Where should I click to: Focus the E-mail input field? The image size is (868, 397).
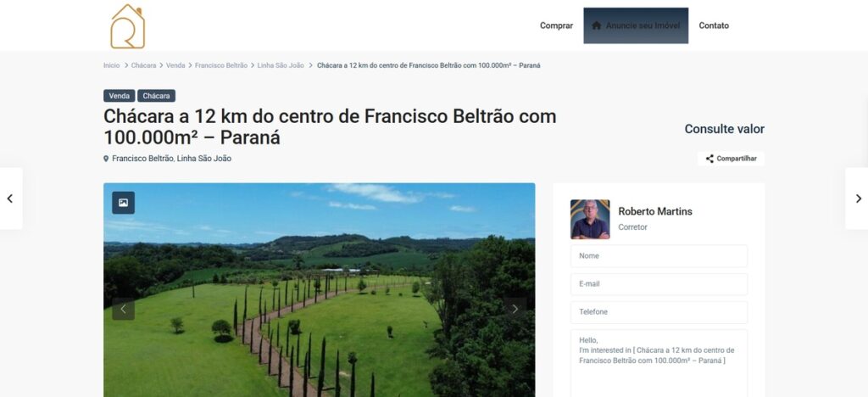point(659,284)
